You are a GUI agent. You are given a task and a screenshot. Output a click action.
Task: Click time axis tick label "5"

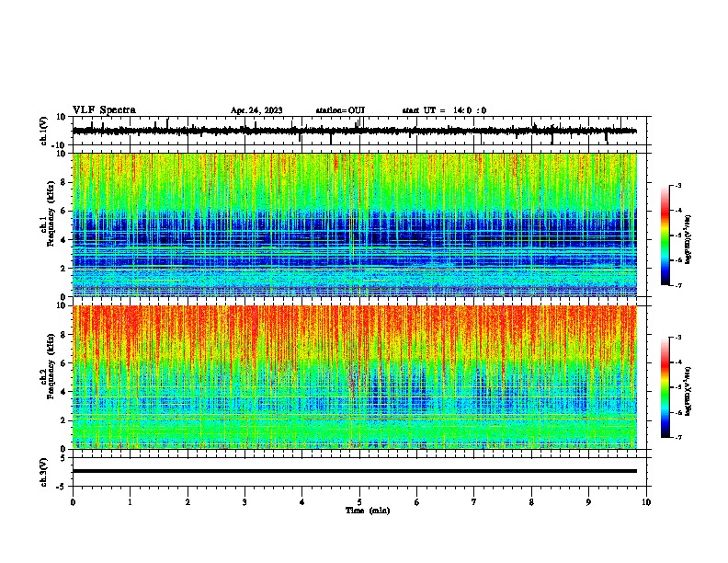(359, 502)
